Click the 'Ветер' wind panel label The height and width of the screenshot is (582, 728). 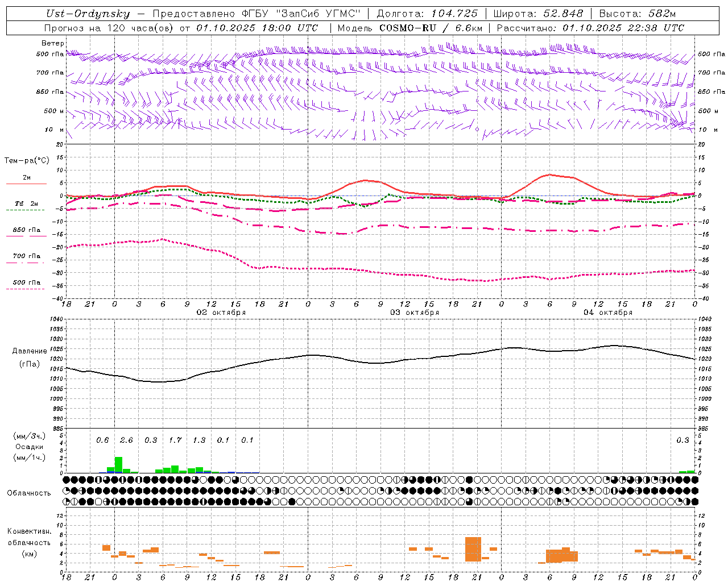(x=53, y=43)
